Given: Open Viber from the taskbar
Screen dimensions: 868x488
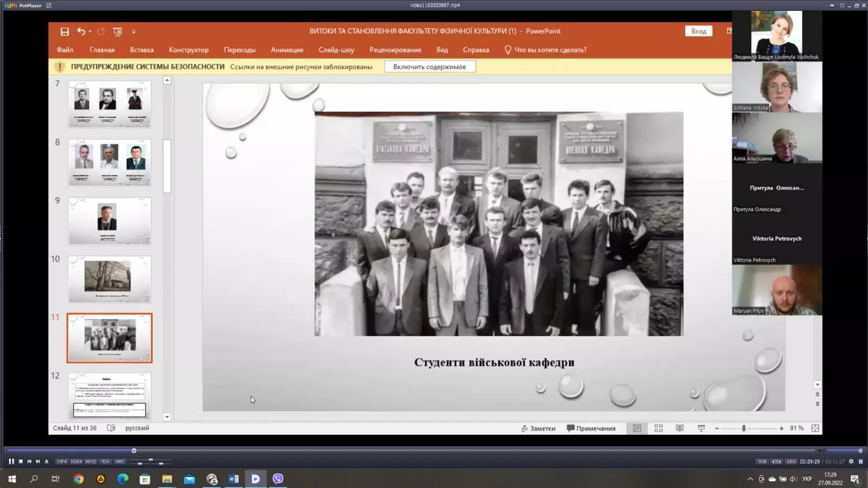Looking at the screenshot, I should [x=278, y=479].
